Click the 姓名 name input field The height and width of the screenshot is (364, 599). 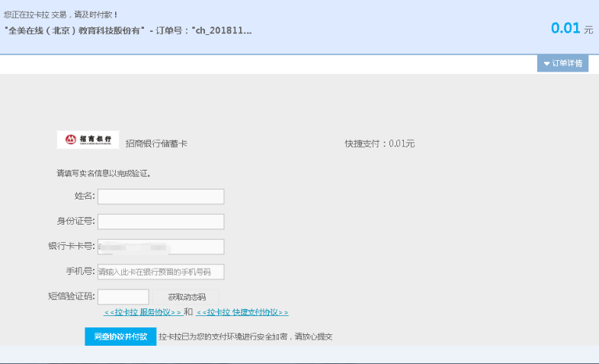tap(161, 196)
